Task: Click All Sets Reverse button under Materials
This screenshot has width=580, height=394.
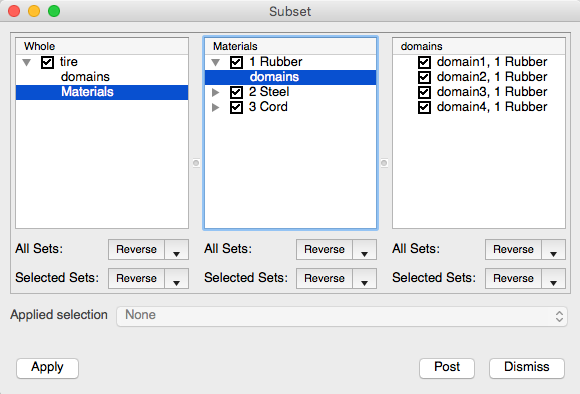Action: pyautogui.click(x=324, y=250)
